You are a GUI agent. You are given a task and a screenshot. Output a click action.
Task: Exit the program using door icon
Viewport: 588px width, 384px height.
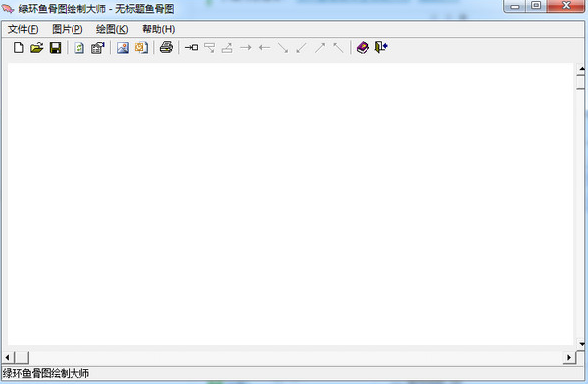click(381, 48)
